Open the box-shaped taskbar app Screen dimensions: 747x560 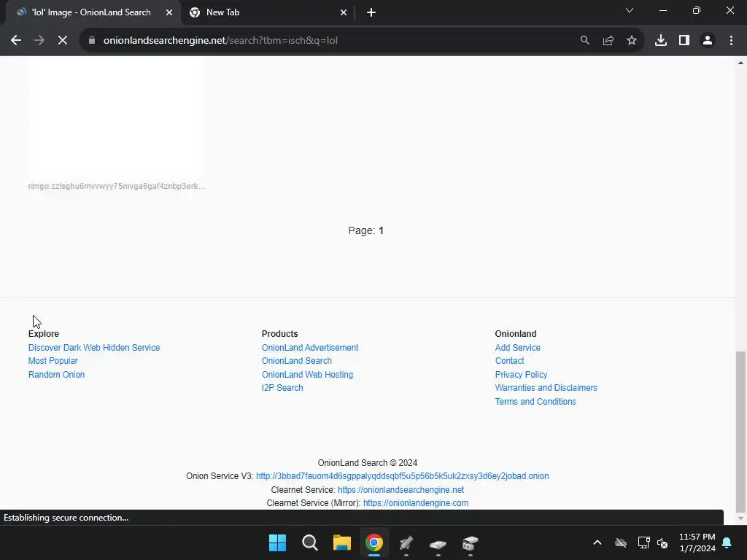pos(471,542)
